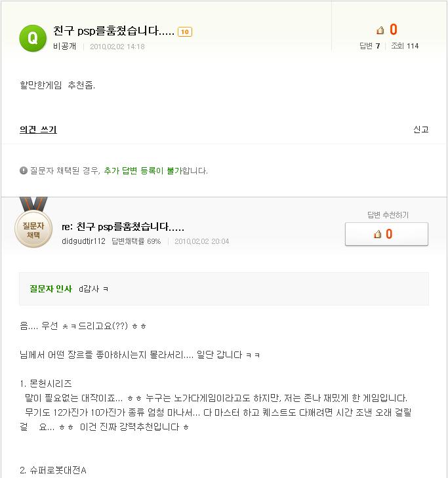
Task: Click the 답변 7 answer count
Action: (x=370, y=46)
